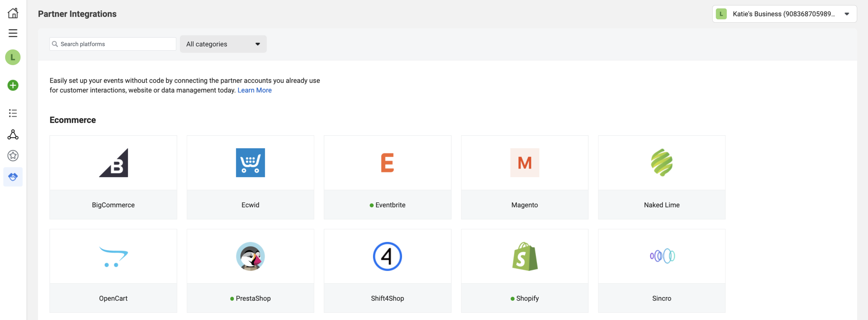Select the handshake partner integrations icon

(13, 177)
